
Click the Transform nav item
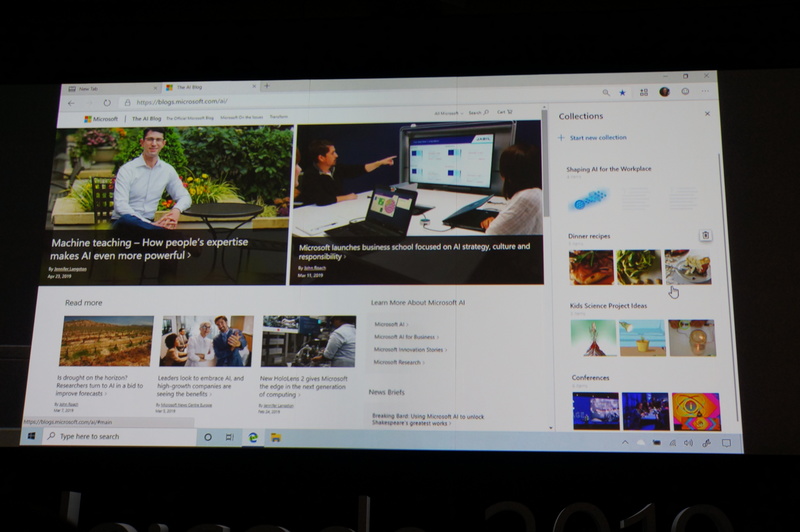pos(279,117)
